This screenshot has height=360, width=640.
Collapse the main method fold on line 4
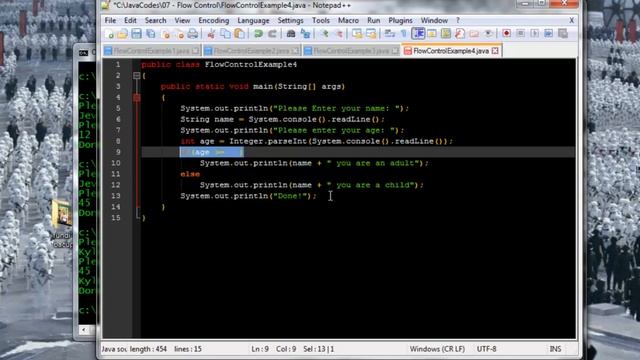coord(136,98)
